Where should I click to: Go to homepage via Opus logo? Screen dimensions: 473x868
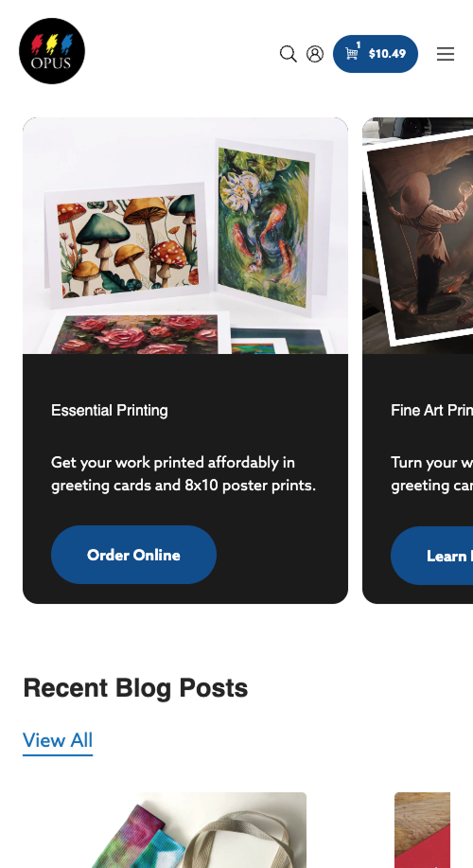point(52,51)
